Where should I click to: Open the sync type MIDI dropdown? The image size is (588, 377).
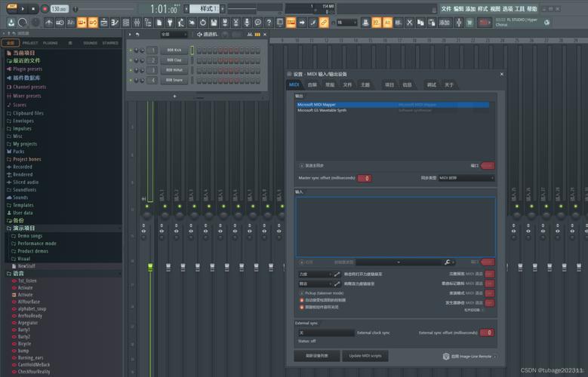[466, 178]
